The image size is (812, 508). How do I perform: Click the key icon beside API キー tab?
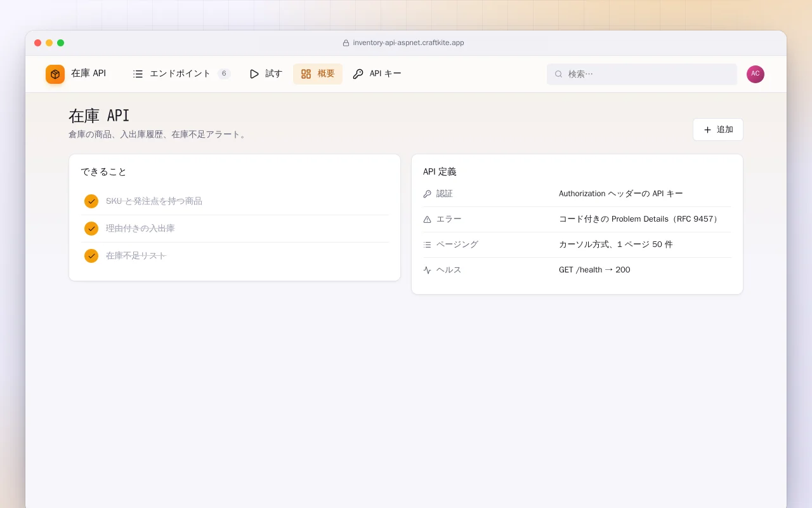coord(358,74)
